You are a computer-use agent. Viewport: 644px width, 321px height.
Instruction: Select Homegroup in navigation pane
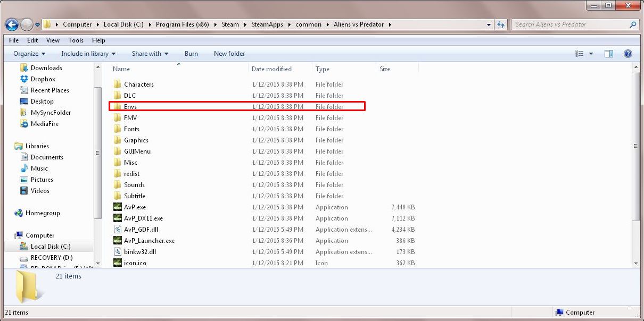(43, 213)
